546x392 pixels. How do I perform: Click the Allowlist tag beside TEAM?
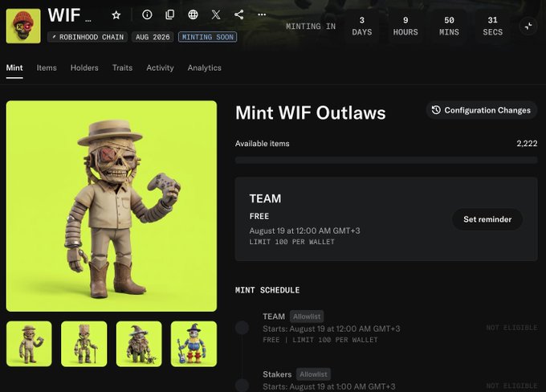[x=307, y=316]
